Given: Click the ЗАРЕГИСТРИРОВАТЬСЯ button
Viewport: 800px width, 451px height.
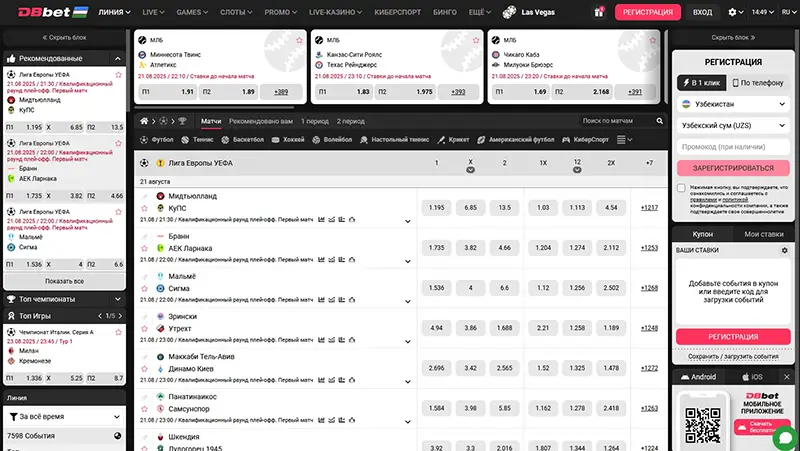Looking at the screenshot, I should click(x=733, y=168).
